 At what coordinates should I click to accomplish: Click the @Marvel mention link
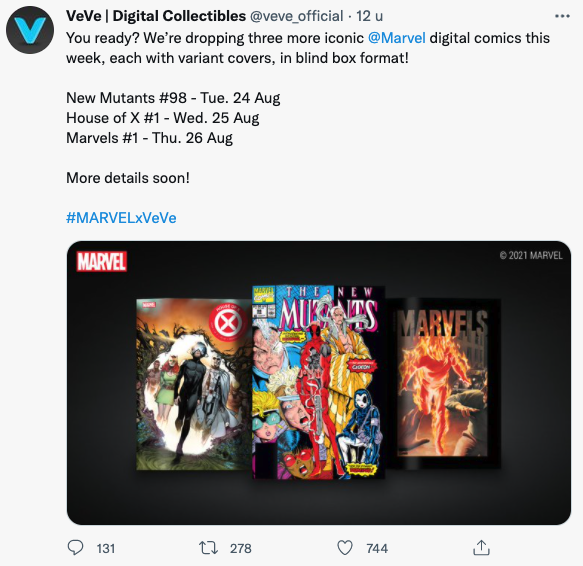coord(396,38)
